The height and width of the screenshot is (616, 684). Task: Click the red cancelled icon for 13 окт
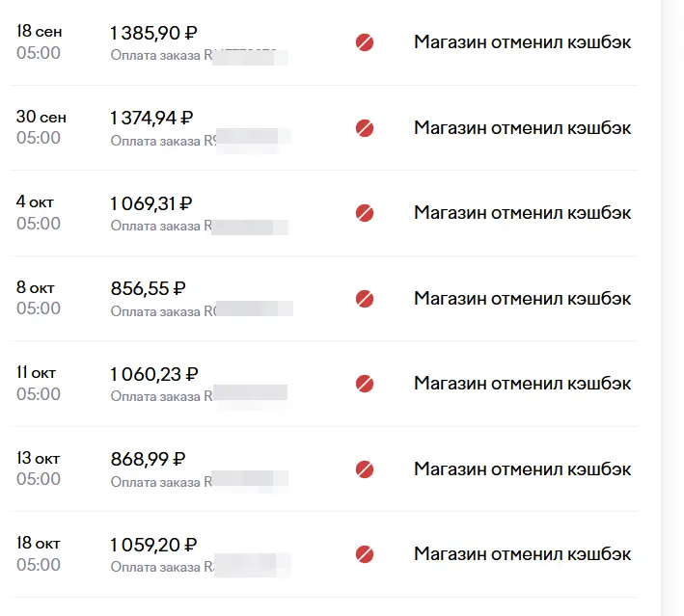point(365,469)
